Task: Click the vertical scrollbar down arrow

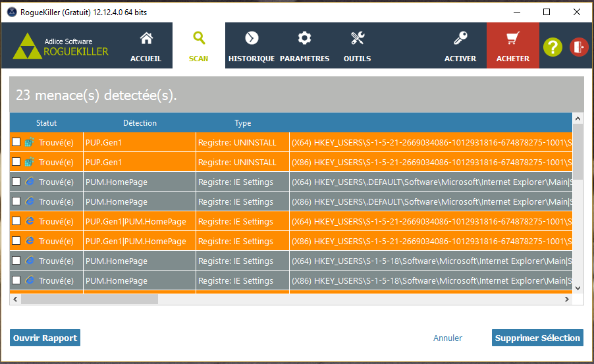Action: [578, 288]
